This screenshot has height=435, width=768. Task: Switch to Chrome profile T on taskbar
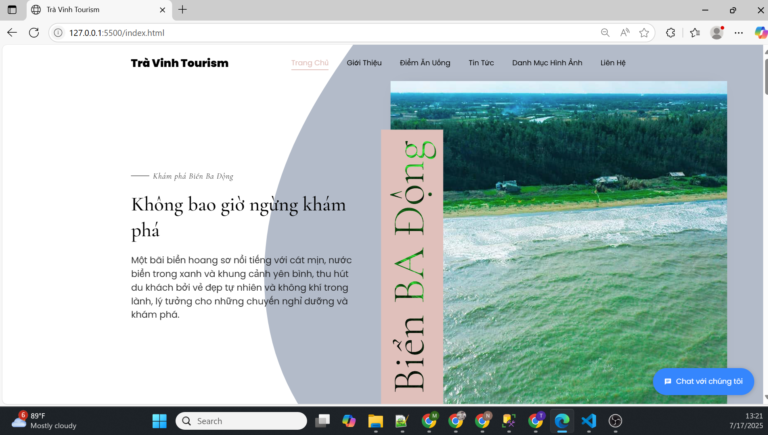(x=535, y=420)
